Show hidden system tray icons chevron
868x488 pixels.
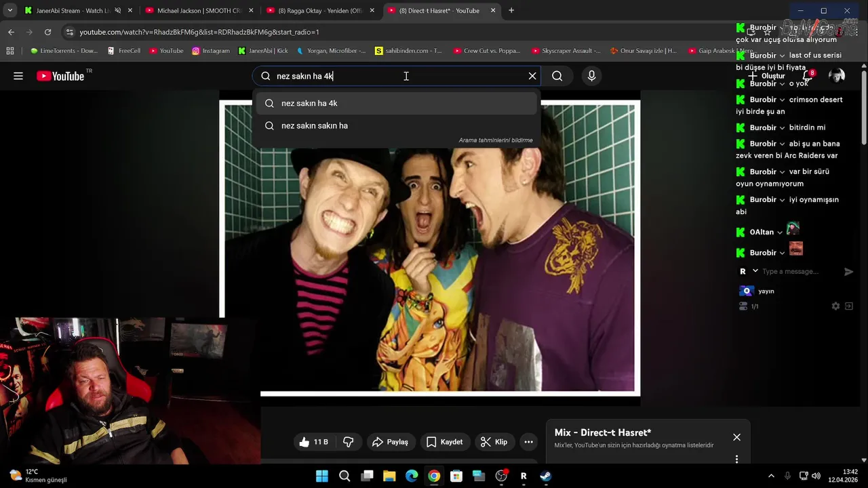[x=771, y=476]
